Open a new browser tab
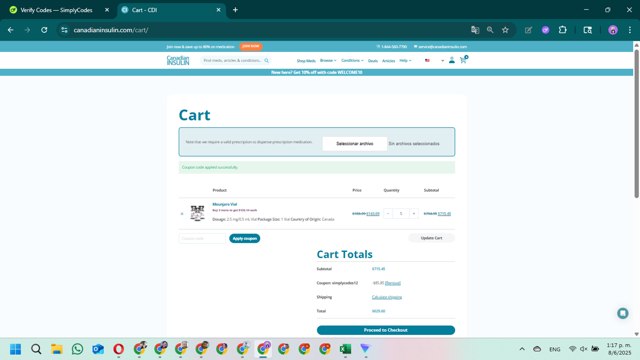This screenshot has height=360, width=640. 236,10
